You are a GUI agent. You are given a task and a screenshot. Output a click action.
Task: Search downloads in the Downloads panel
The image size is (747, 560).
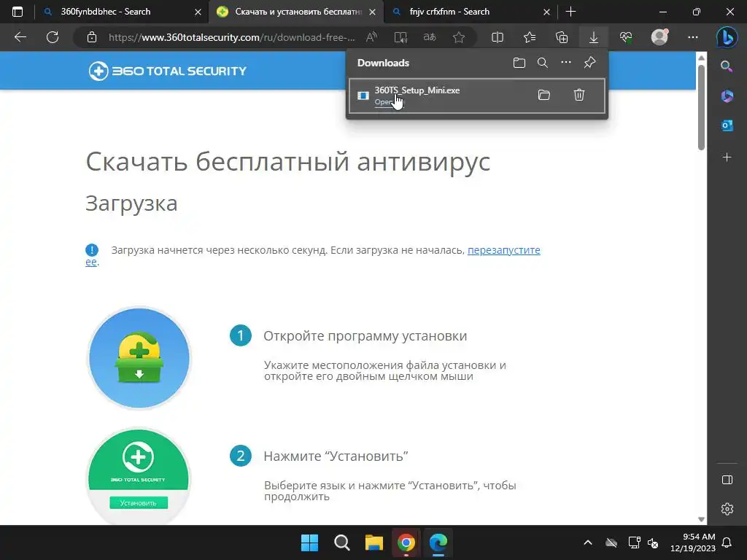coord(543,63)
